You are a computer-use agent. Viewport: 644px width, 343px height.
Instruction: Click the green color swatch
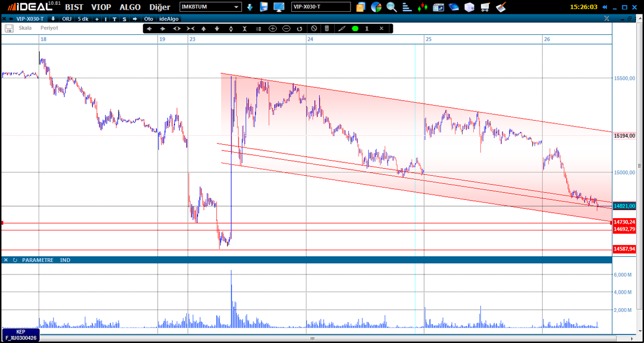pyautogui.click(x=355, y=28)
